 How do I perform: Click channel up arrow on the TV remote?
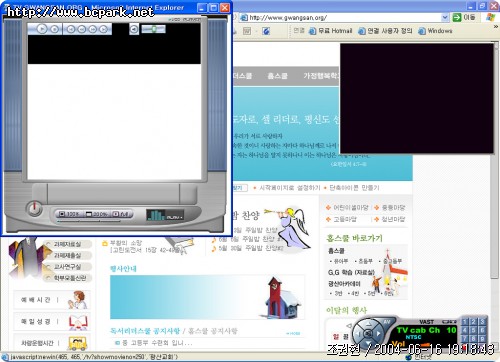click(368, 323)
